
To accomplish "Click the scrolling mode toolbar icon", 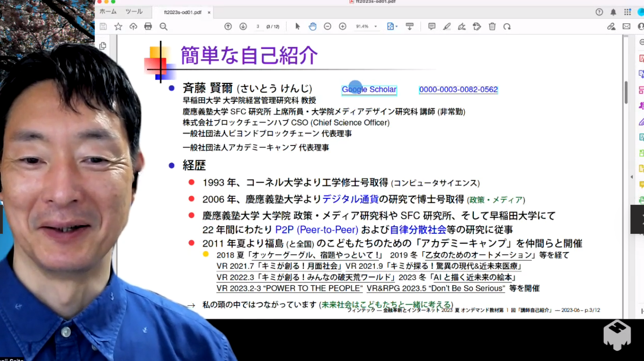I will point(410,27).
